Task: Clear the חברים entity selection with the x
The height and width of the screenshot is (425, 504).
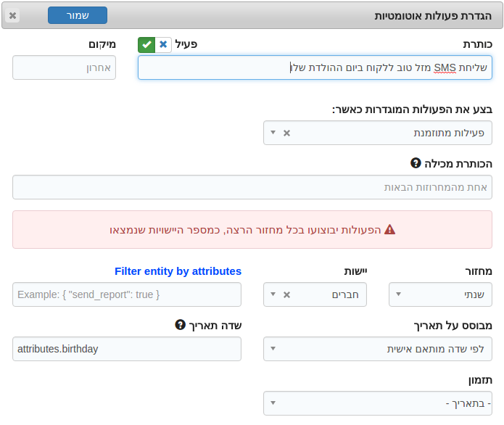Action: (x=286, y=294)
